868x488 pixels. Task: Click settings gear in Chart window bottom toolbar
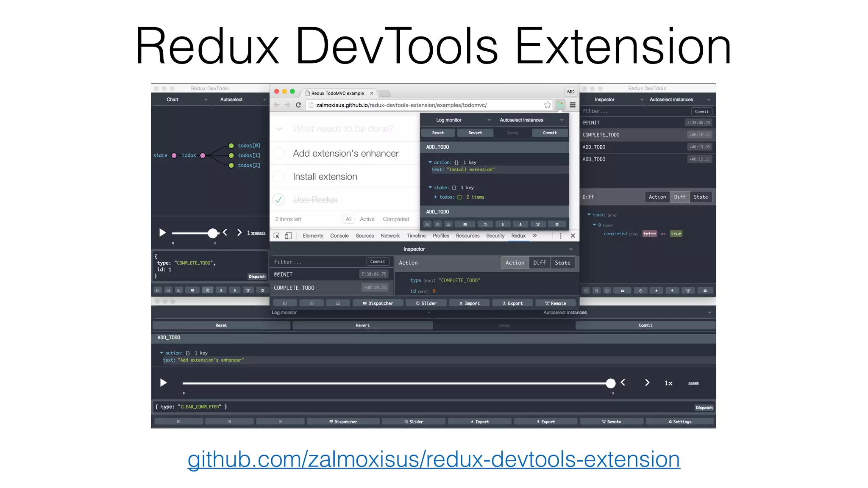coord(262,290)
